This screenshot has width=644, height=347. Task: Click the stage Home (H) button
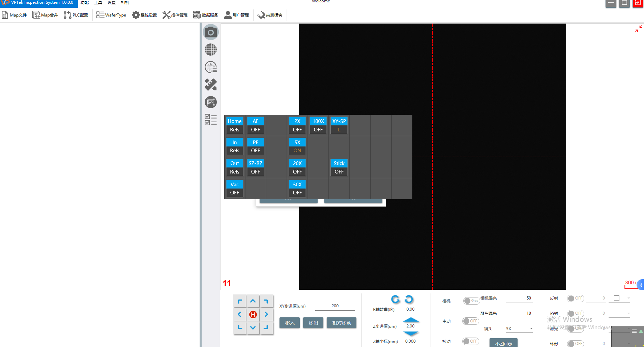pyautogui.click(x=253, y=314)
